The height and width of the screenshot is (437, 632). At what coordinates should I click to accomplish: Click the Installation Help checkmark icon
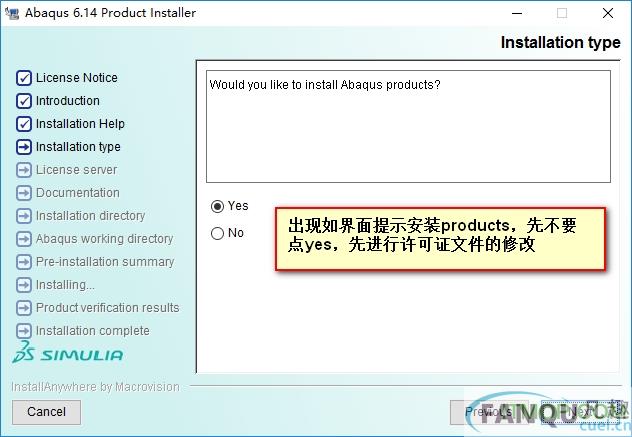[24, 124]
